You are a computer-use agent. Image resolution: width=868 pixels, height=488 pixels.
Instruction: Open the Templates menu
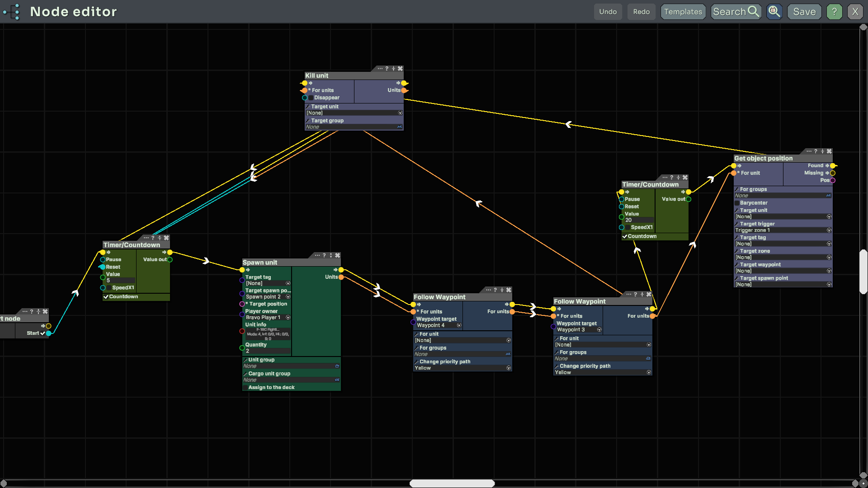[x=683, y=12]
